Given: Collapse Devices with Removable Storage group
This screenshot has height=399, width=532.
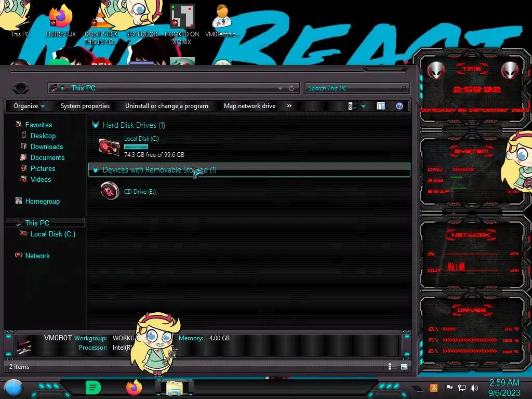Looking at the screenshot, I should pos(96,170).
